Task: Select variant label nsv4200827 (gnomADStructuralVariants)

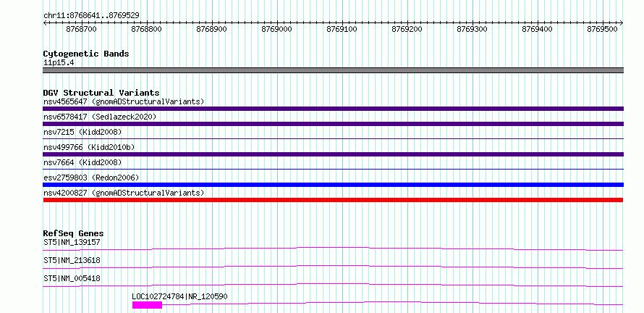Action: tap(124, 193)
